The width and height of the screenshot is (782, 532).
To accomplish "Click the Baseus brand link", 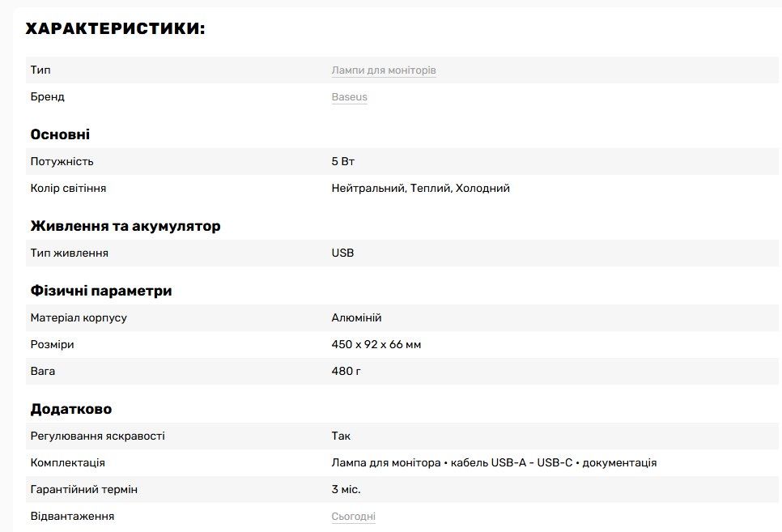I will (349, 97).
